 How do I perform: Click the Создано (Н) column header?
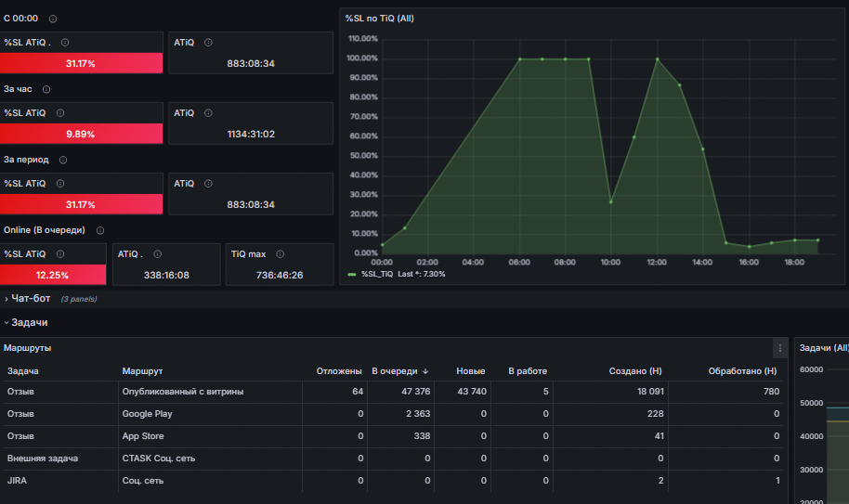tap(635, 371)
